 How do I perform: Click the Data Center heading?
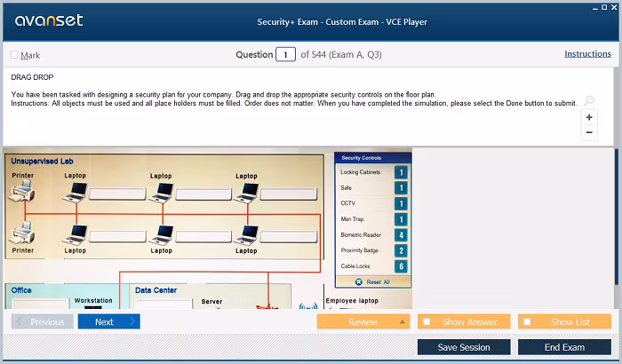tap(155, 290)
